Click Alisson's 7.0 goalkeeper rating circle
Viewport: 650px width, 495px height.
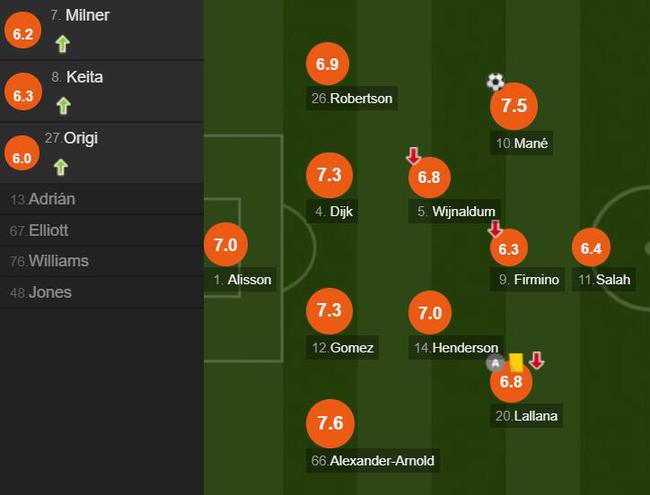point(226,245)
